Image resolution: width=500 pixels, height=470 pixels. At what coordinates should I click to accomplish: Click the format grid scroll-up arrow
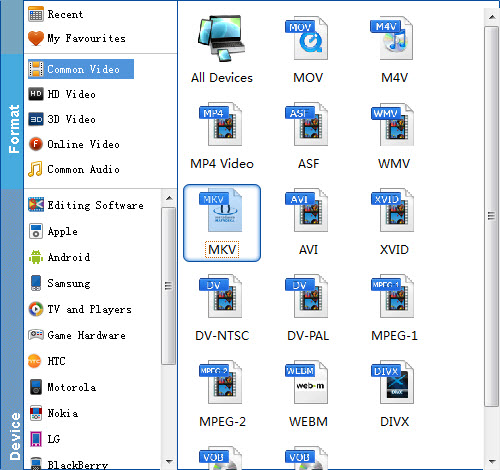(x=492, y=17)
